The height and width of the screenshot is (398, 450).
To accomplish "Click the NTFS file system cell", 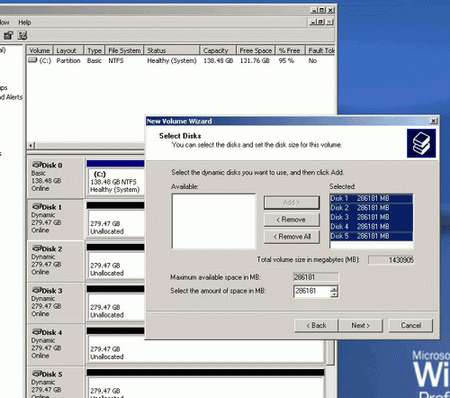I will click(116, 61).
